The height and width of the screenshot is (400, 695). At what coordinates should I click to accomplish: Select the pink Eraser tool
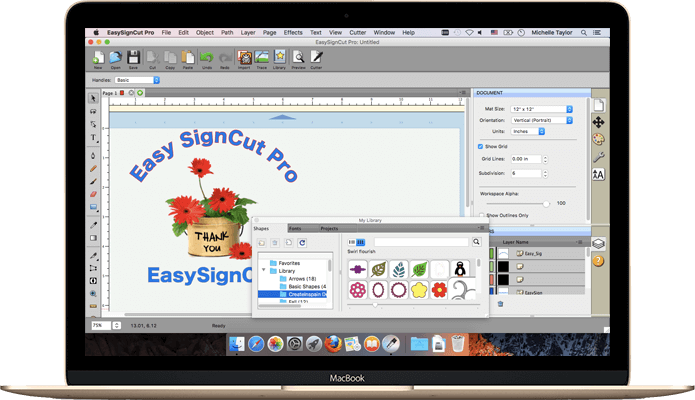tap(93, 194)
